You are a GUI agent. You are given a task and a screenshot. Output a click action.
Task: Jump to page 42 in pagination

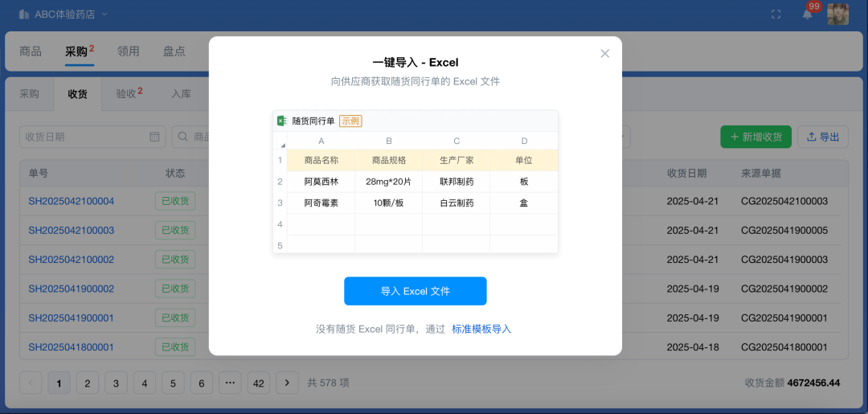tap(258, 383)
